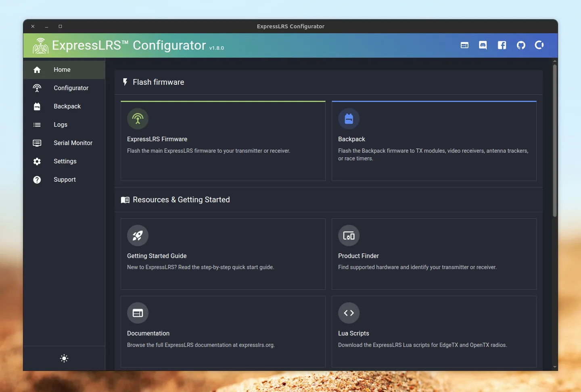The image size is (581, 392).
Task: Minimize the ExpressLRS Configurator window
Action: 47,27
